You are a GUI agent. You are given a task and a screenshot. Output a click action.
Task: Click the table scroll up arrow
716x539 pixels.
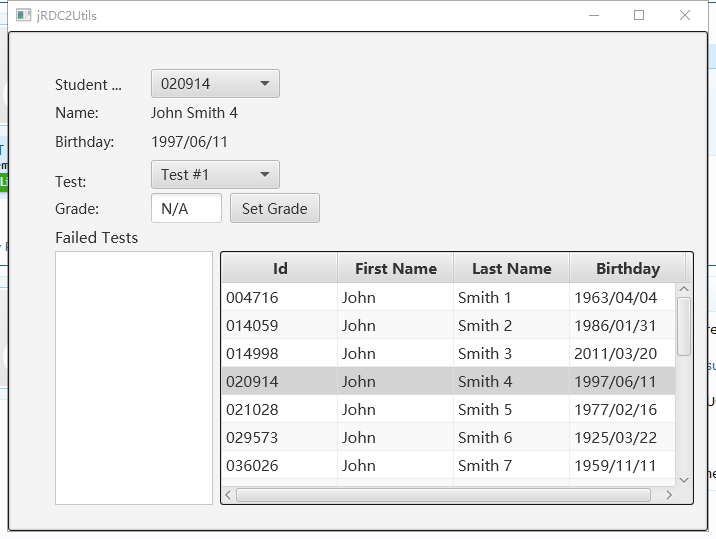tap(684, 290)
